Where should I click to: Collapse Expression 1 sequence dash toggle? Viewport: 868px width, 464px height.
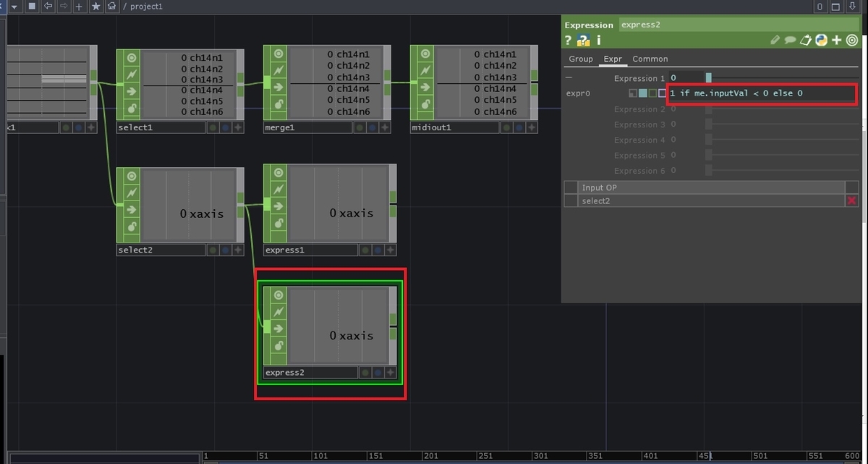click(x=569, y=77)
